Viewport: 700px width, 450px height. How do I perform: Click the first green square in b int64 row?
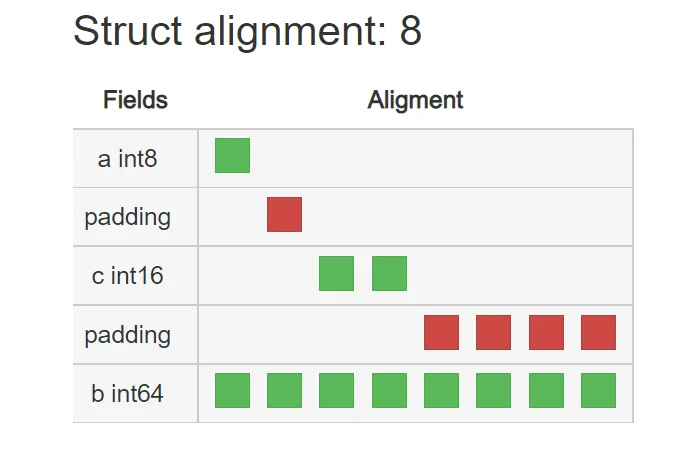point(232,391)
